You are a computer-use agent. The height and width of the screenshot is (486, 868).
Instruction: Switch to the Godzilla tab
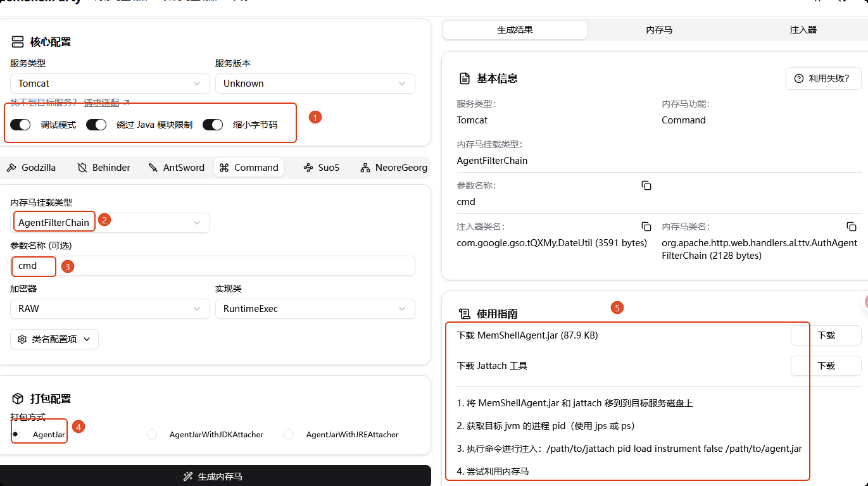(x=32, y=168)
